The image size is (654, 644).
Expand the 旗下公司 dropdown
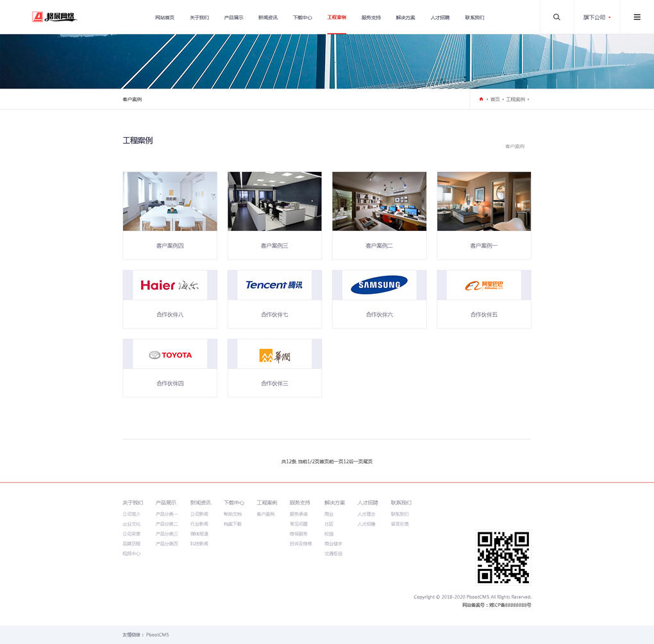click(x=596, y=17)
